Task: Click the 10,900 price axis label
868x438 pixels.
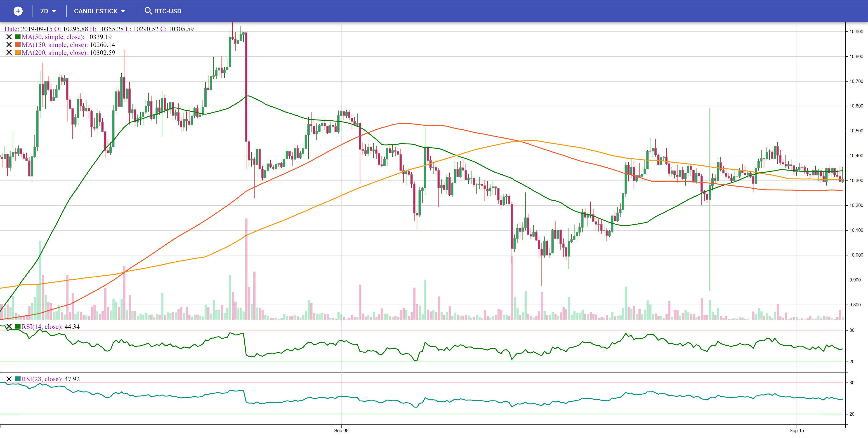Action: click(856, 32)
